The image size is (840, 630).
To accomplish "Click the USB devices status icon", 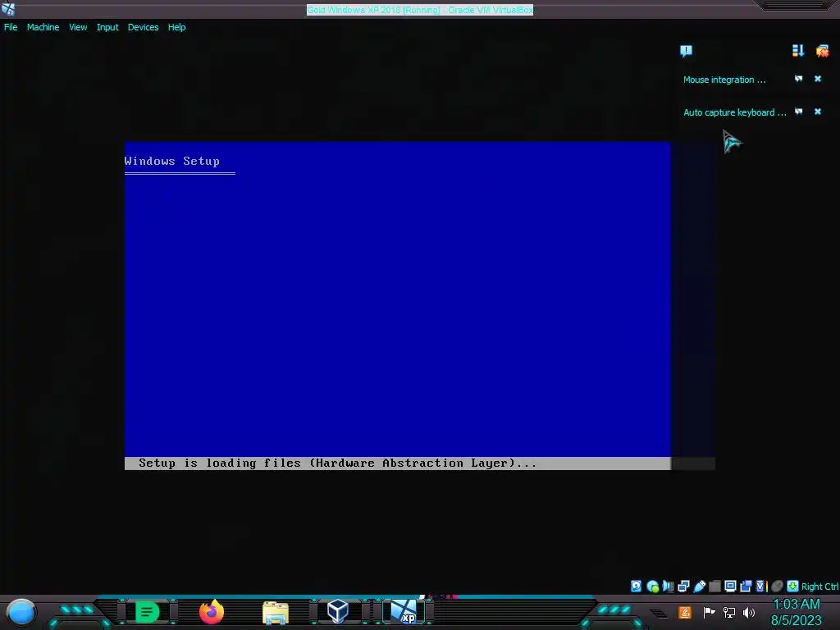I will (699, 586).
